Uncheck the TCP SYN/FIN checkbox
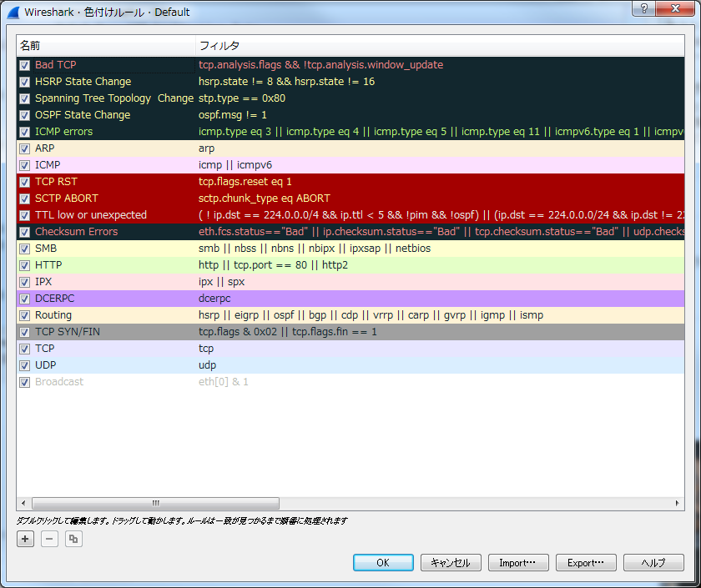 point(24,332)
